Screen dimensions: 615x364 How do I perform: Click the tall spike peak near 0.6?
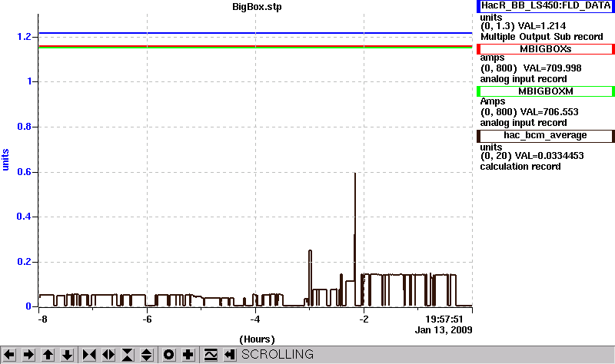point(355,174)
